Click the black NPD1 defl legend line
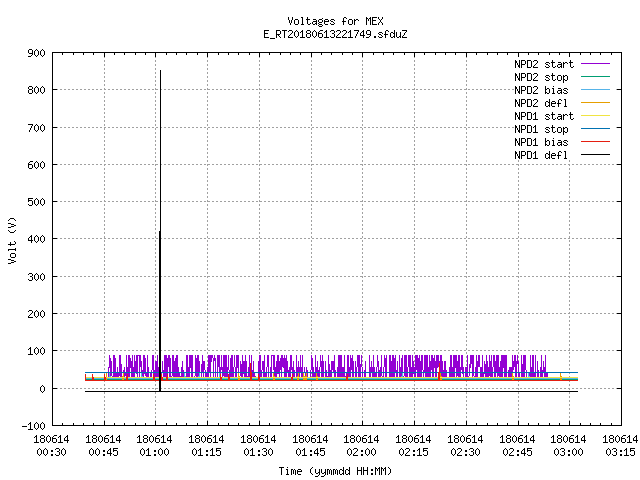This screenshot has height=480, width=640. point(596,155)
